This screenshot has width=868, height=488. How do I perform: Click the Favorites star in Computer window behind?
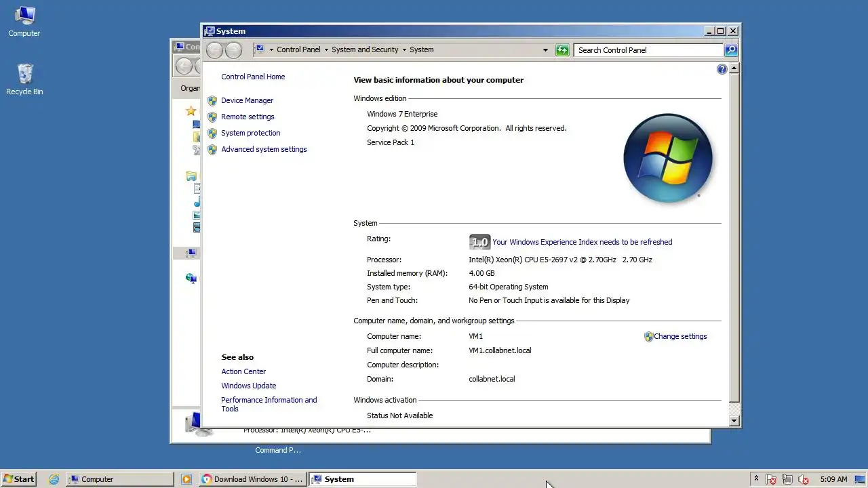click(x=191, y=111)
